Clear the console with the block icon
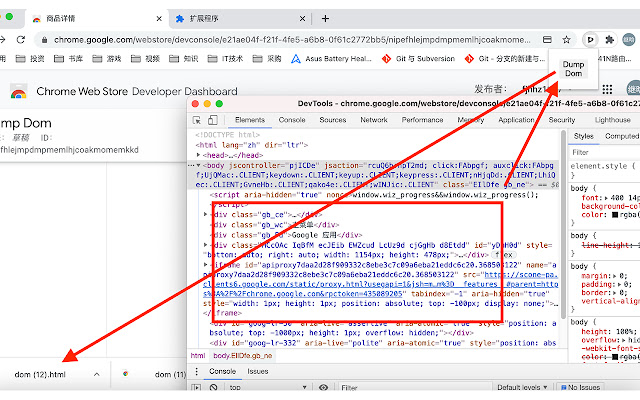The image size is (640, 400). coord(213,387)
